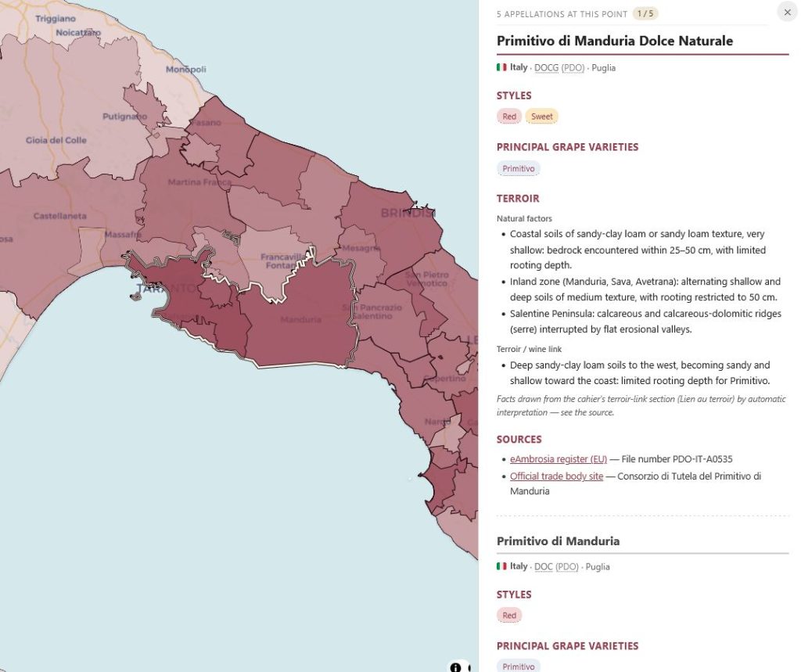This screenshot has width=801, height=672.
Task: Select the Manduria region on the map
Action: point(299,319)
